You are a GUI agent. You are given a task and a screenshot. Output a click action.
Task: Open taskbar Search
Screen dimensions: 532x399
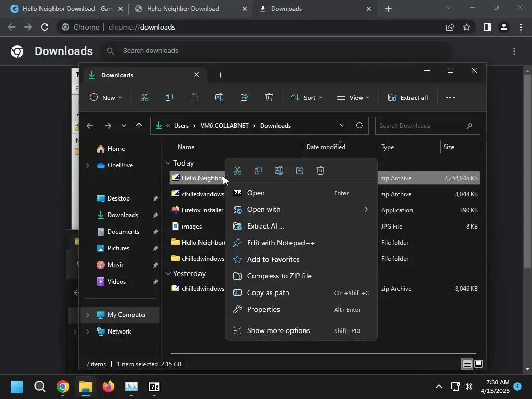(x=39, y=387)
